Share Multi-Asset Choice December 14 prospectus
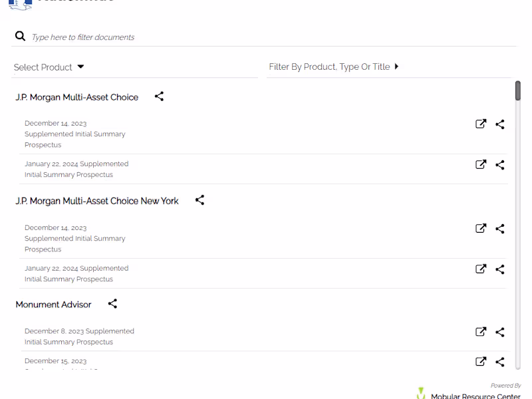 [500, 124]
